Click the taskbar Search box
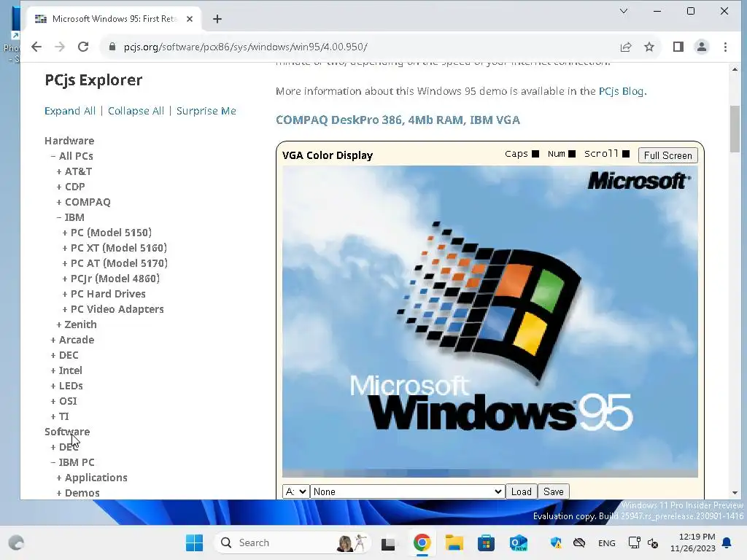The image size is (747, 560). pyautogui.click(x=292, y=542)
